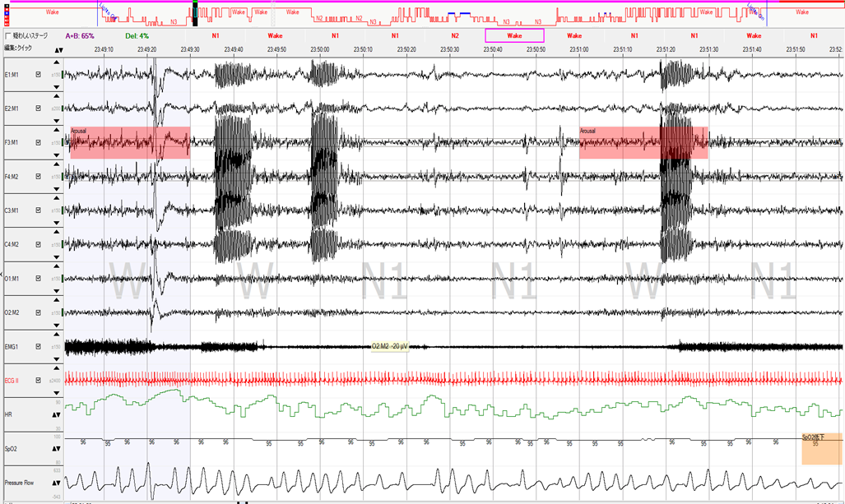This screenshot has width=845, height=504.
Task: Open the HR channel scale arrows
Action: (x=57, y=414)
